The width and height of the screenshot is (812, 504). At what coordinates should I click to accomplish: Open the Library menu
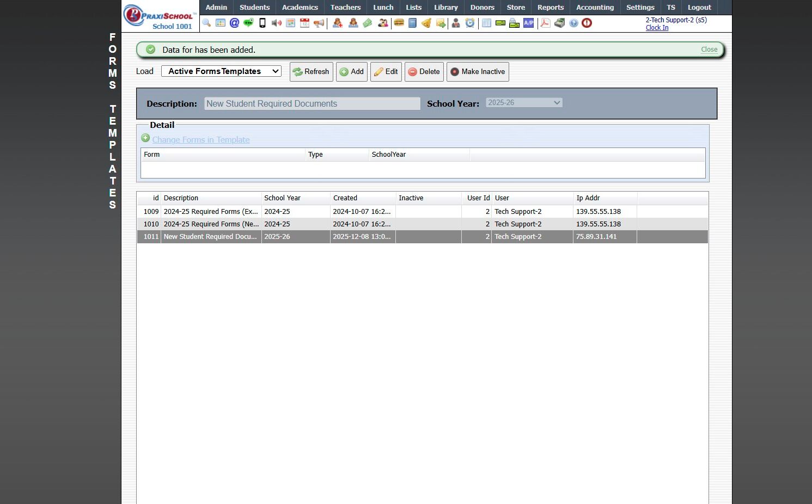point(446,8)
